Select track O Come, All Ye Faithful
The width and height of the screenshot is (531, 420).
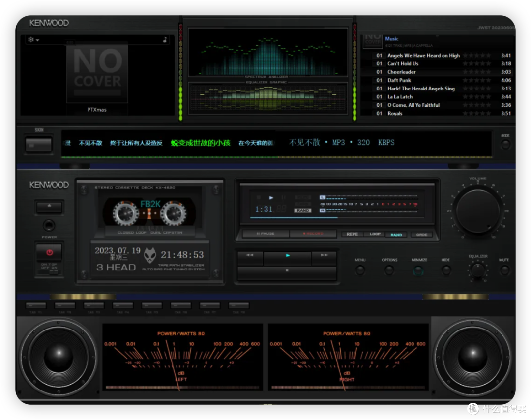438,105
